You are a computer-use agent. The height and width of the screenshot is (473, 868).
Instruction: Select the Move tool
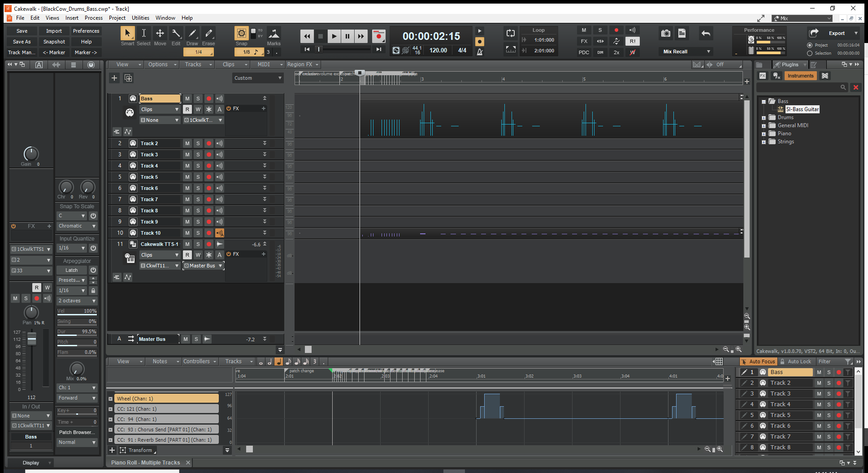tap(160, 33)
